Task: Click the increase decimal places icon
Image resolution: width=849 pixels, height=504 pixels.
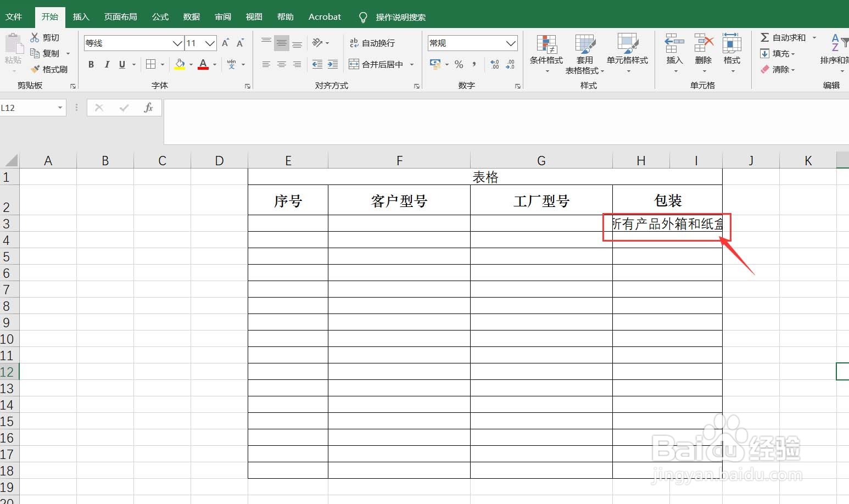Action: tap(494, 64)
